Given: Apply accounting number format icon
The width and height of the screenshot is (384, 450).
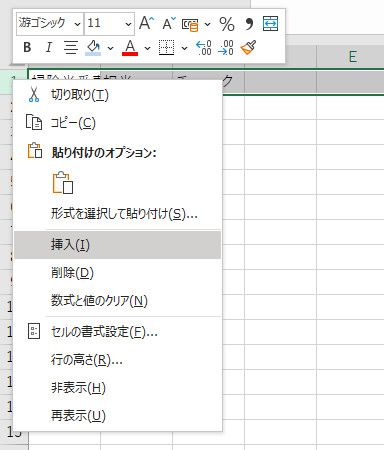Looking at the screenshot, I should (x=190, y=24).
